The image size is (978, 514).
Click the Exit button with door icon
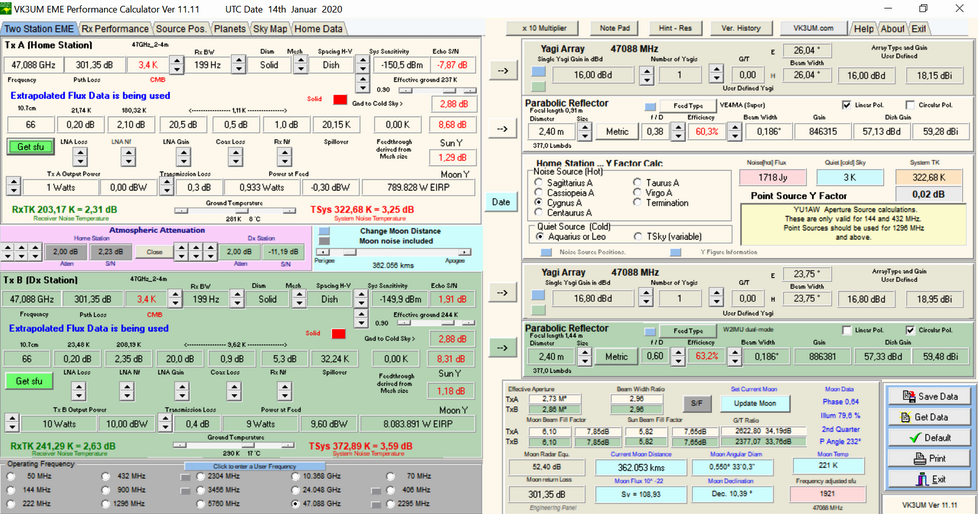(929, 478)
